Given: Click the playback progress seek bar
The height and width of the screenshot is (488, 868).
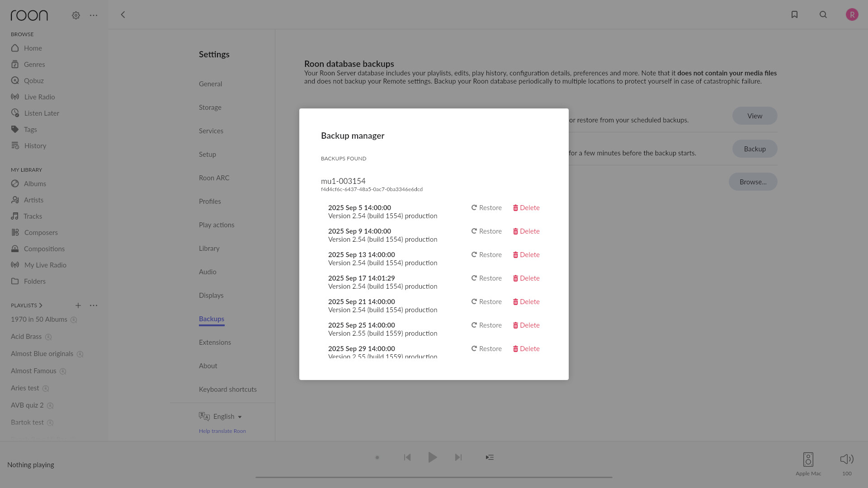Looking at the screenshot, I should tap(434, 477).
